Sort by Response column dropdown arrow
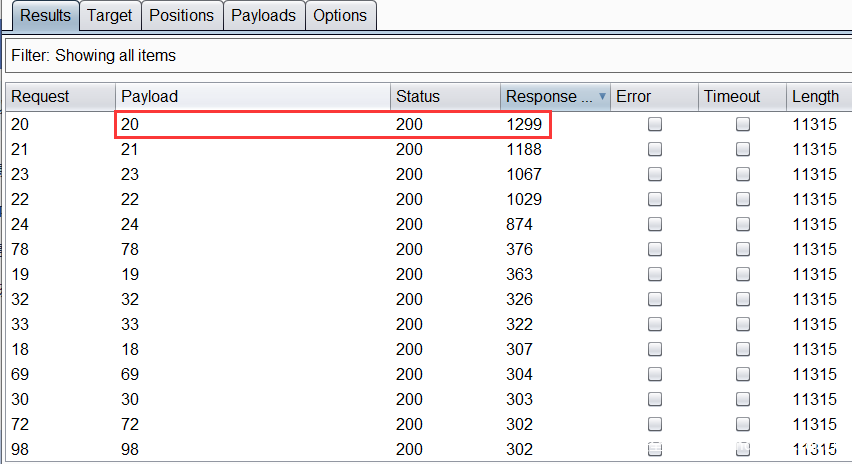Screen dimensions: 852x464 602,97
